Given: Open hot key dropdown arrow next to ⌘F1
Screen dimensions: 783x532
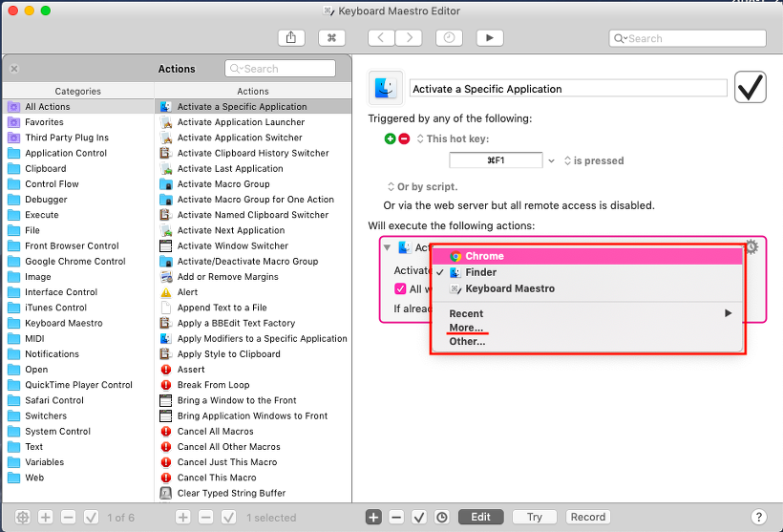Looking at the screenshot, I should [551, 160].
